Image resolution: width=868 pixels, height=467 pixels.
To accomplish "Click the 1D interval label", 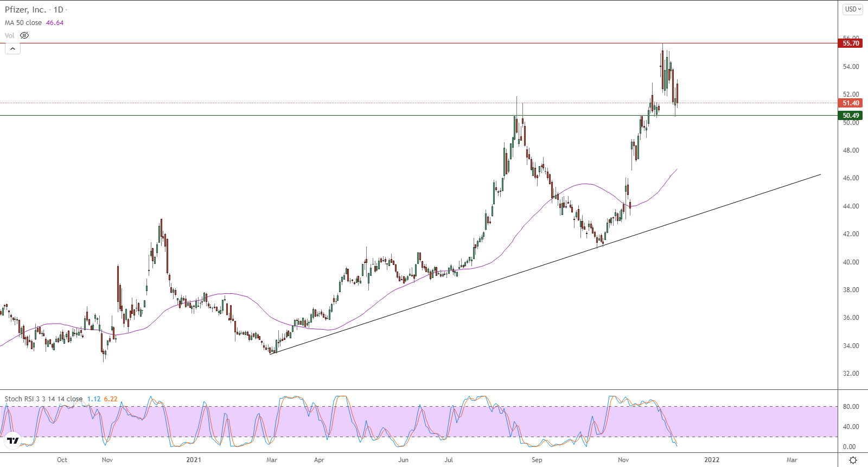I will (58, 10).
